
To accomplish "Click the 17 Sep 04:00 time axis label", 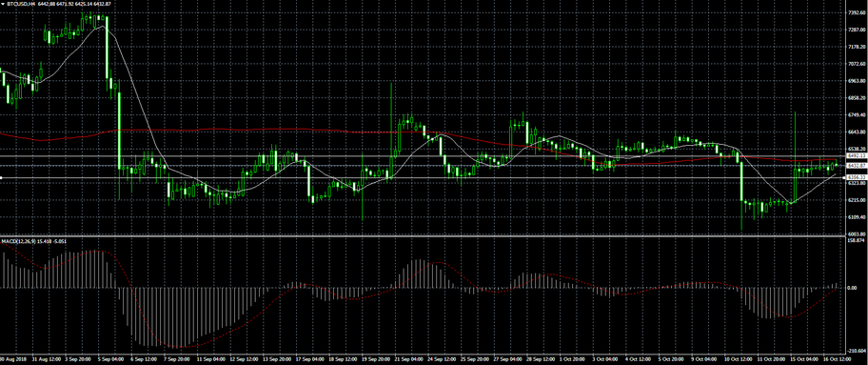I will point(309,359).
